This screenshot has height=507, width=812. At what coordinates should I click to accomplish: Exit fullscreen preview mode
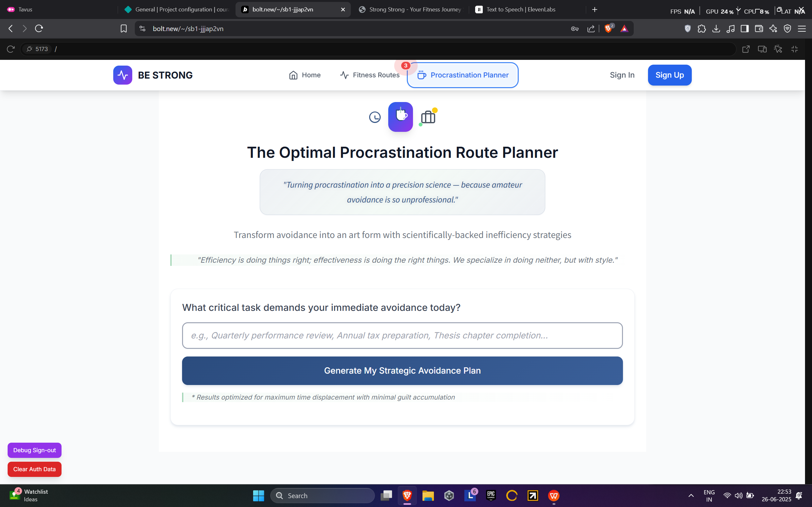[x=795, y=49]
